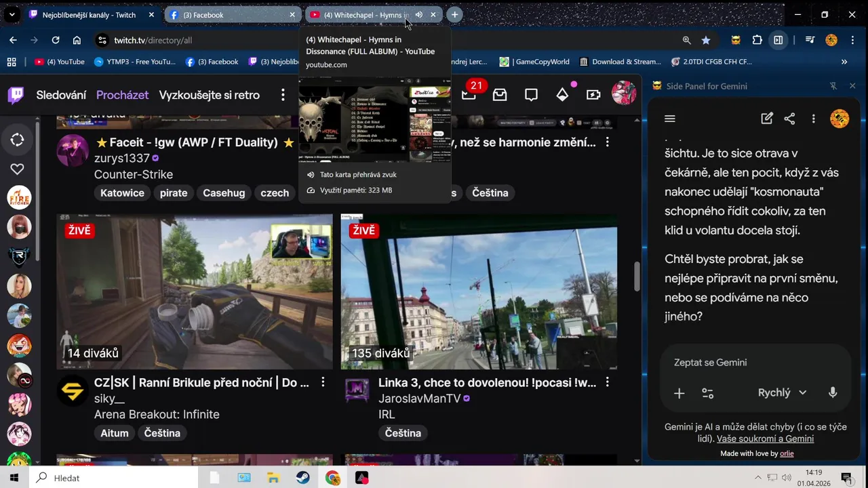The image size is (868, 488).
Task: Open Chrome zoom magnifier icon
Action: 687,40
